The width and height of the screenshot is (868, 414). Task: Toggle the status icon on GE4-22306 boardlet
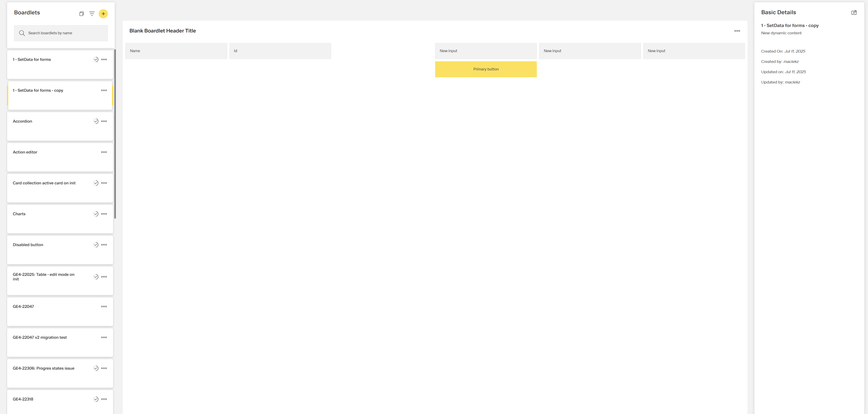95,368
